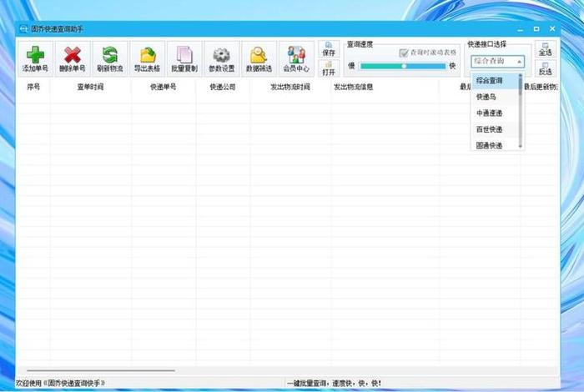Viewport: 584px width, 392px height.
Task: Click the 发出物流时间 column header
Action: tap(290, 87)
